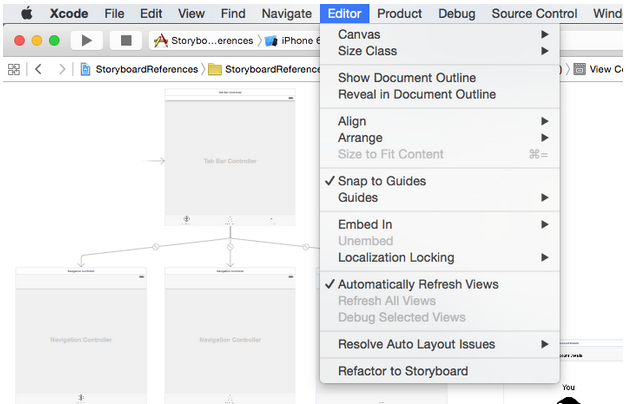Open the Navigate menu
Screen dimensions: 637x404
tap(286, 14)
